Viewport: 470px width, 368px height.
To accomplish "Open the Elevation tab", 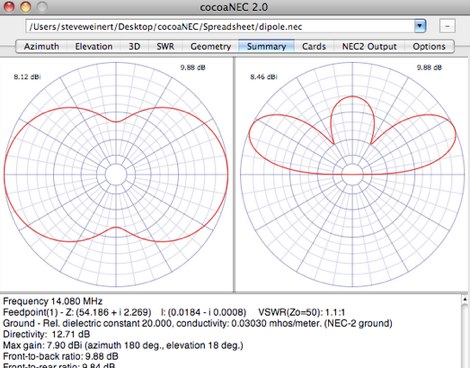I will tap(94, 46).
